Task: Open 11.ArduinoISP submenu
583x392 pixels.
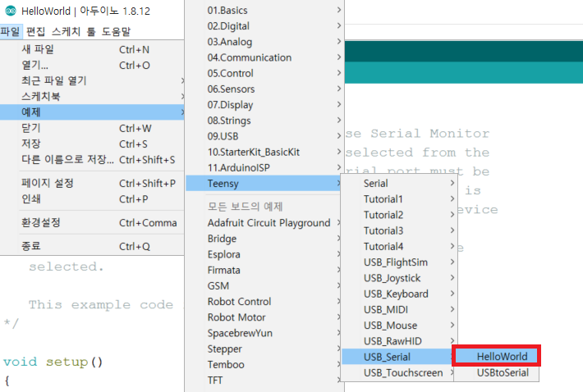Action: click(x=264, y=168)
